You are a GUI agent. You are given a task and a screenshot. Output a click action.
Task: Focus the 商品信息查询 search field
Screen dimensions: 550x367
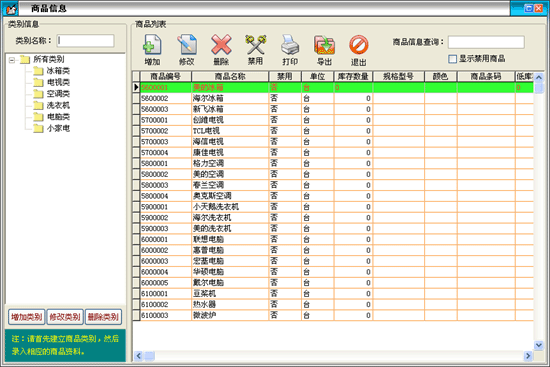[x=486, y=42]
